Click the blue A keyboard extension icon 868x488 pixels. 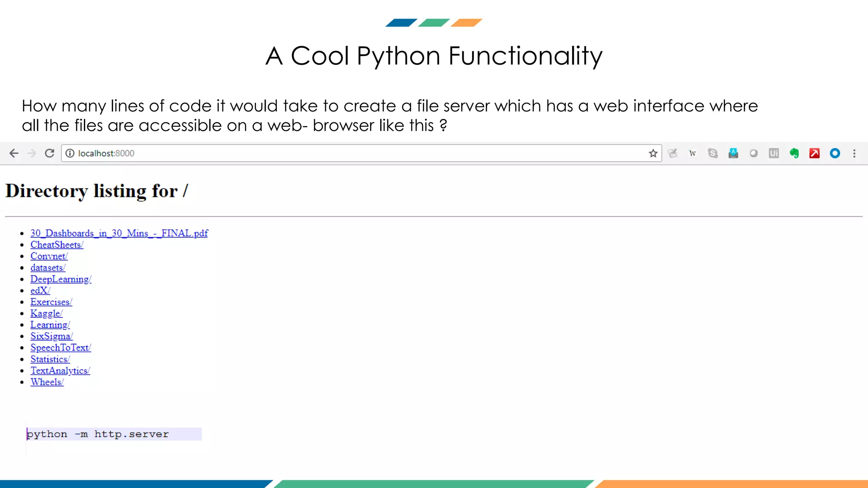click(733, 153)
